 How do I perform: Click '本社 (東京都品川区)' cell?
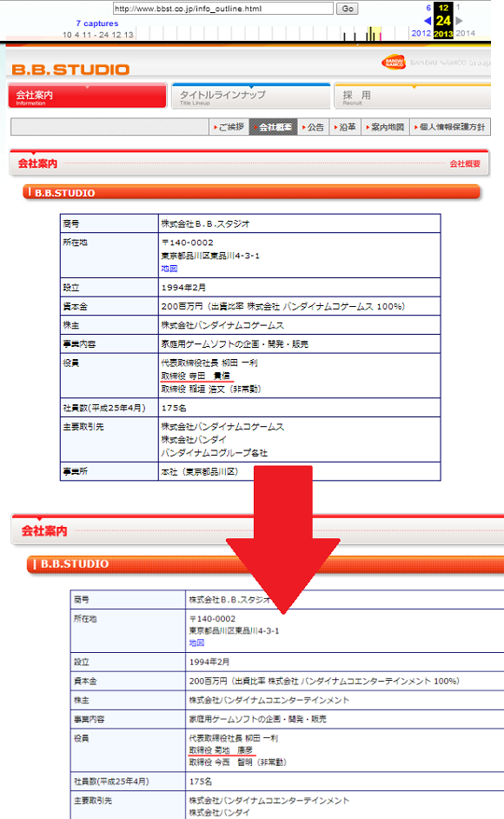coord(299,471)
